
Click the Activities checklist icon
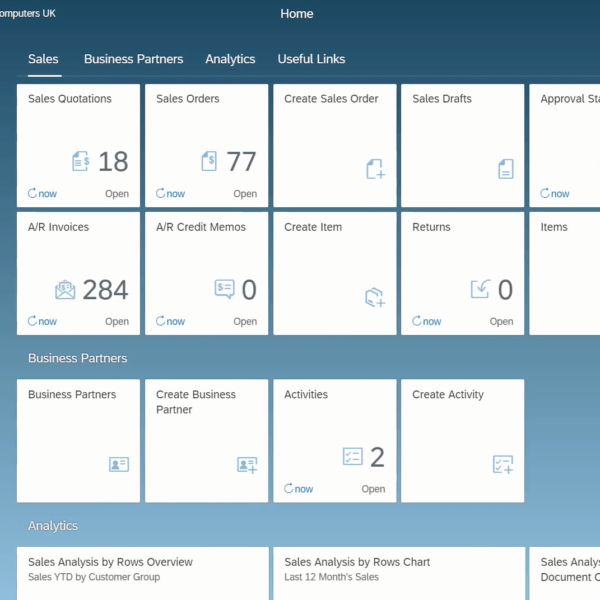coord(352,456)
